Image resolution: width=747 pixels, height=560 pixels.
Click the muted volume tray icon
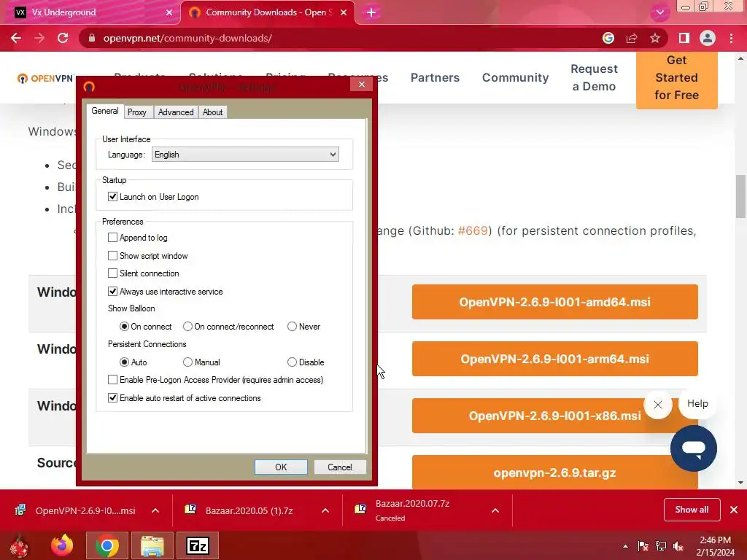[678, 546]
